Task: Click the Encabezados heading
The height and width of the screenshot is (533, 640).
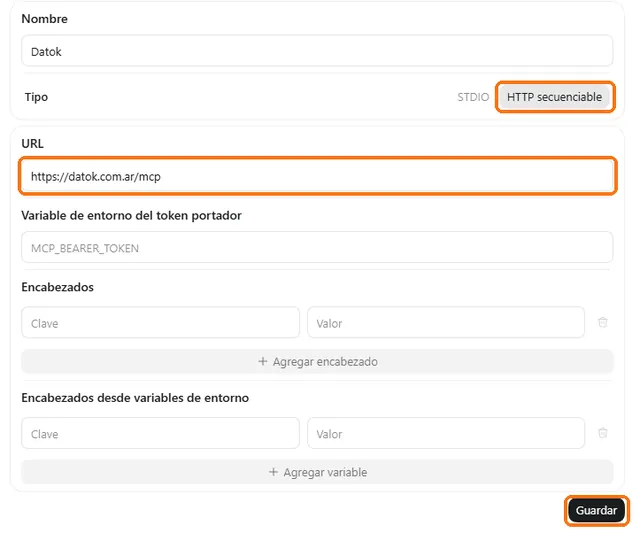Action: point(58,287)
